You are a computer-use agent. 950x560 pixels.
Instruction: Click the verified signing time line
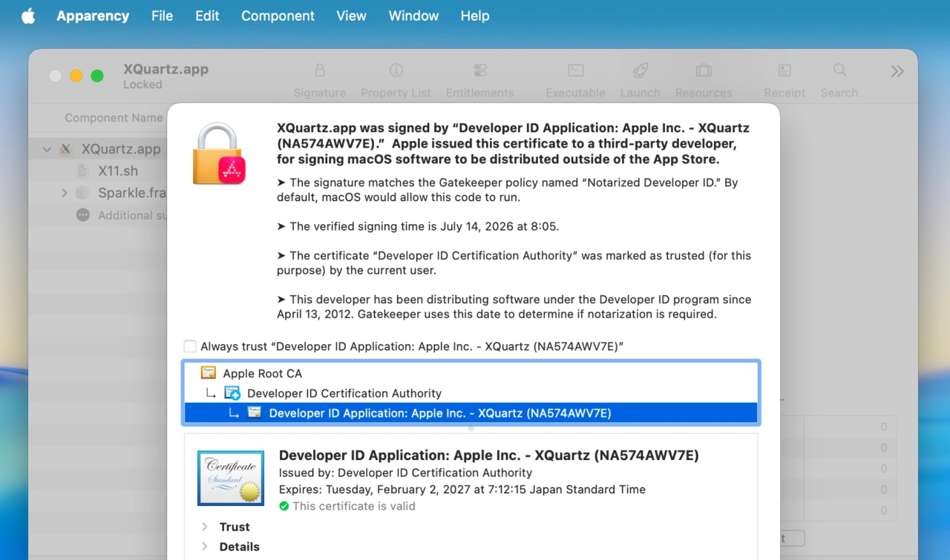pyautogui.click(x=418, y=226)
